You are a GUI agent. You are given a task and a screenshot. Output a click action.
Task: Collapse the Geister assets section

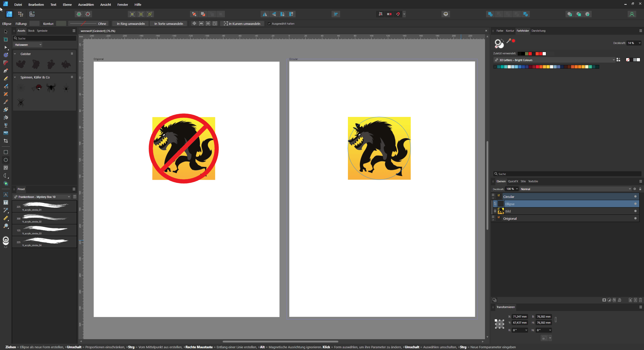pos(15,54)
